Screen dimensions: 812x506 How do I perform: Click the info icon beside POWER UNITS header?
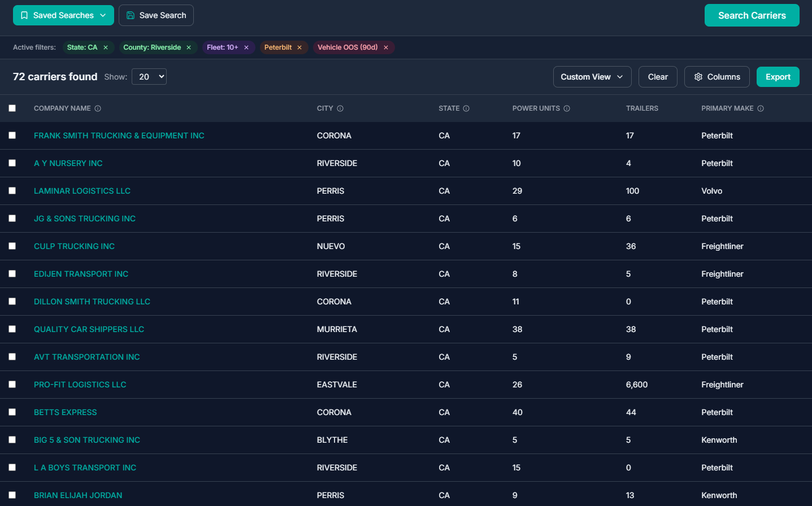pos(567,108)
